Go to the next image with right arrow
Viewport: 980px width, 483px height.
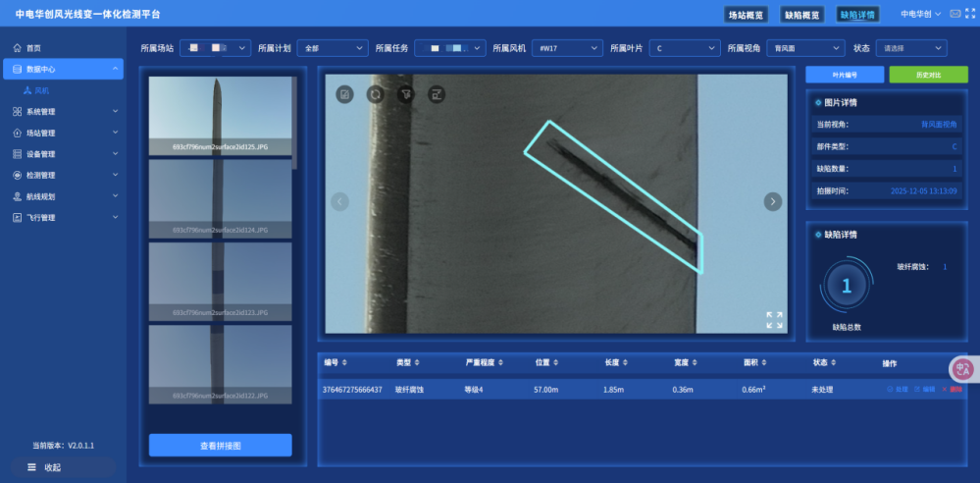pyautogui.click(x=773, y=201)
